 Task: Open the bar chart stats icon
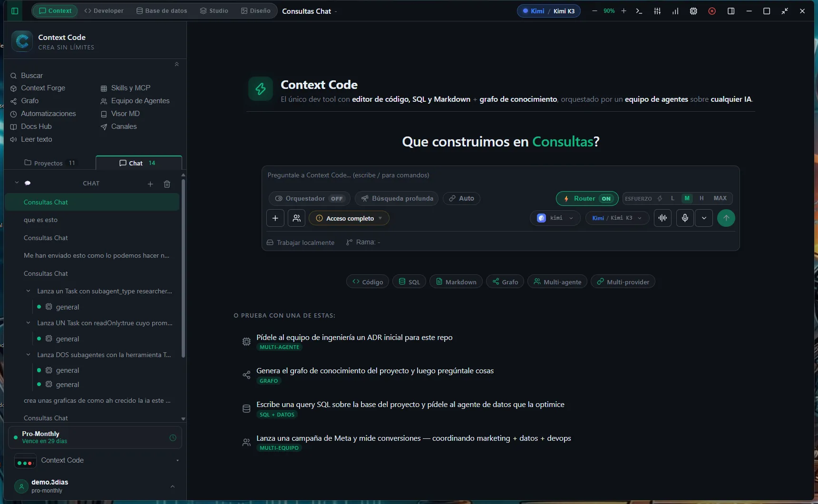pos(675,11)
